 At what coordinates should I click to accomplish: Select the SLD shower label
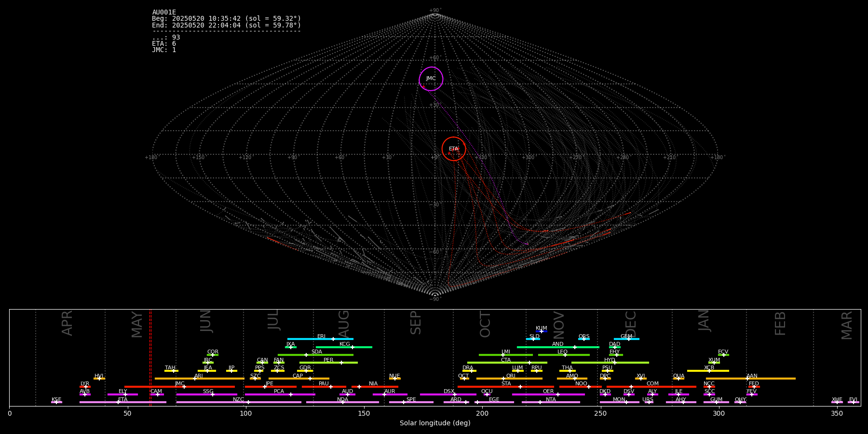click(x=534, y=337)
